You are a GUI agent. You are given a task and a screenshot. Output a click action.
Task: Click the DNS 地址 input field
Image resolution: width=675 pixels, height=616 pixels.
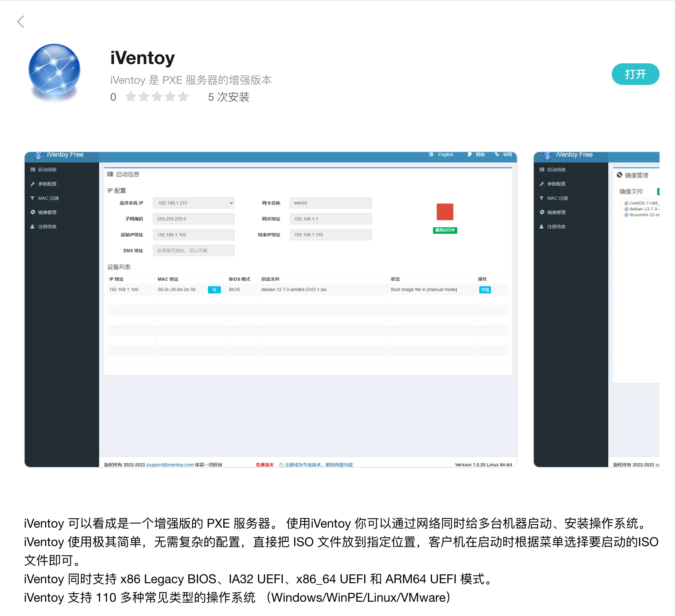[x=193, y=250]
